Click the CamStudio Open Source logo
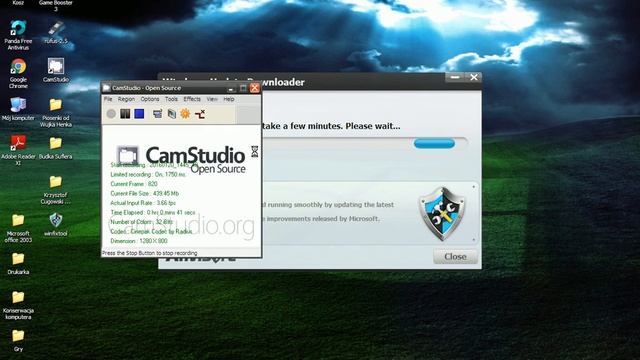This screenshot has width=640, height=360. pos(181,159)
